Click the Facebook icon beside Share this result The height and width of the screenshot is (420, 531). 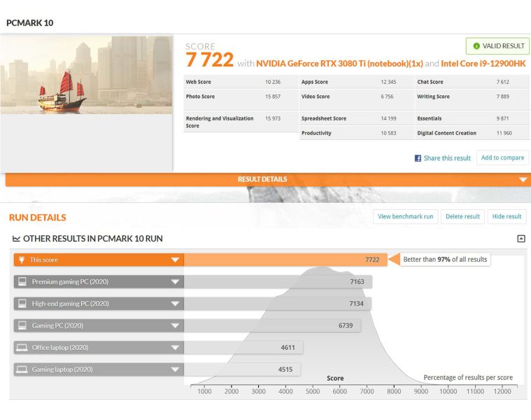pos(418,158)
